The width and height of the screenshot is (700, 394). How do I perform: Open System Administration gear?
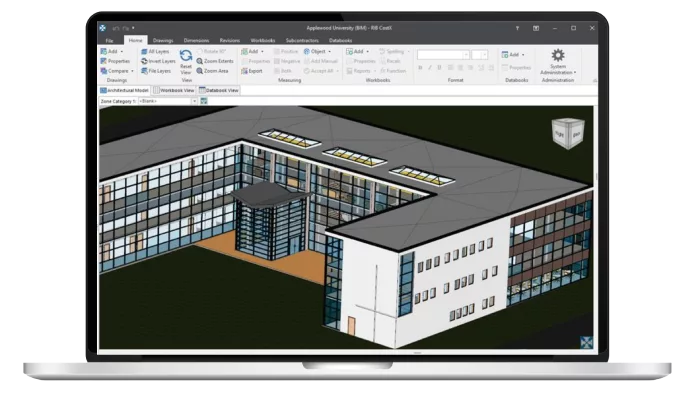(558, 55)
